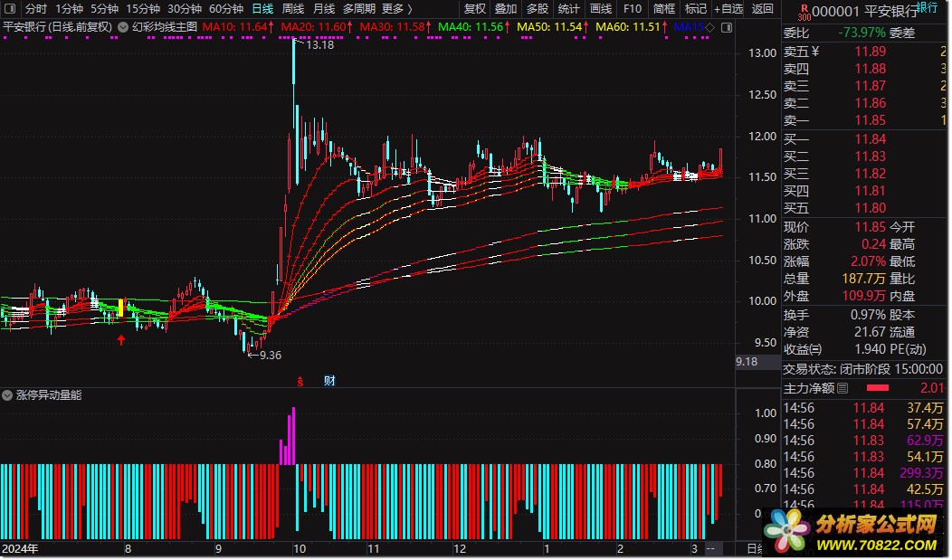The image size is (952, 560).
Task: Open the 复权 adjustment option
Action: tap(475, 8)
